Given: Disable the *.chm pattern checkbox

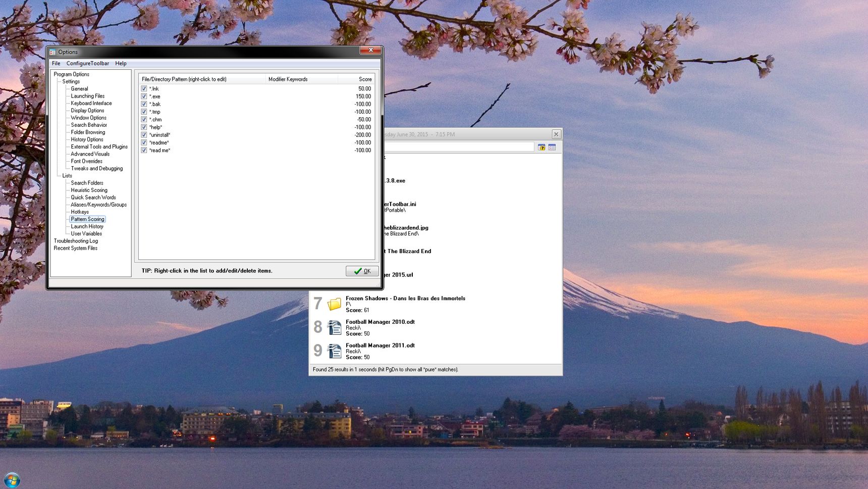Looking at the screenshot, I should click(x=144, y=119).
